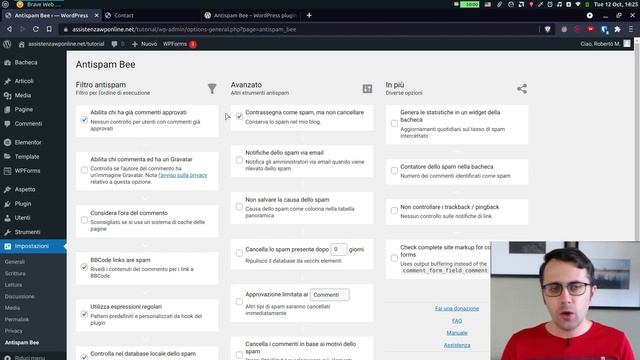Click the Elementor icon in sidebar

[7, 142]
